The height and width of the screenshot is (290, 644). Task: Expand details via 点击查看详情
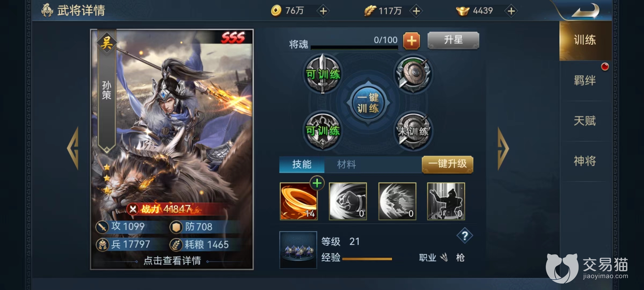pyautogui.click(x=172, y=260)
